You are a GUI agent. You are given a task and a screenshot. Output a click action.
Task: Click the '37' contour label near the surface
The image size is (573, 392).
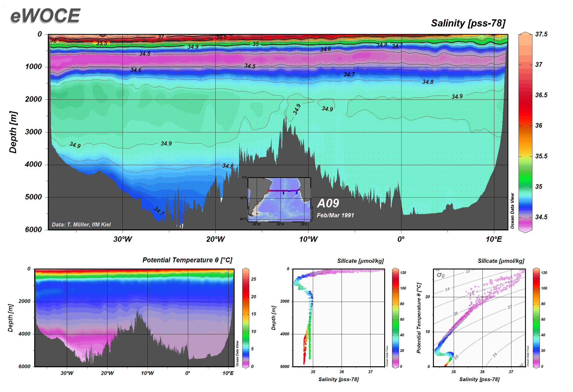pyautogui.click(x=161, y=37)
